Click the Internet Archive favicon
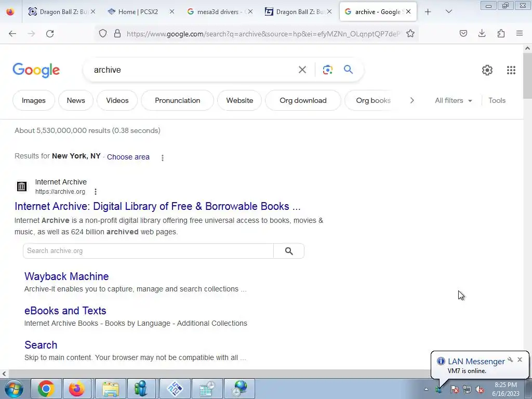The width and height of the screenshot is (532, 399). tap(22, 187)
